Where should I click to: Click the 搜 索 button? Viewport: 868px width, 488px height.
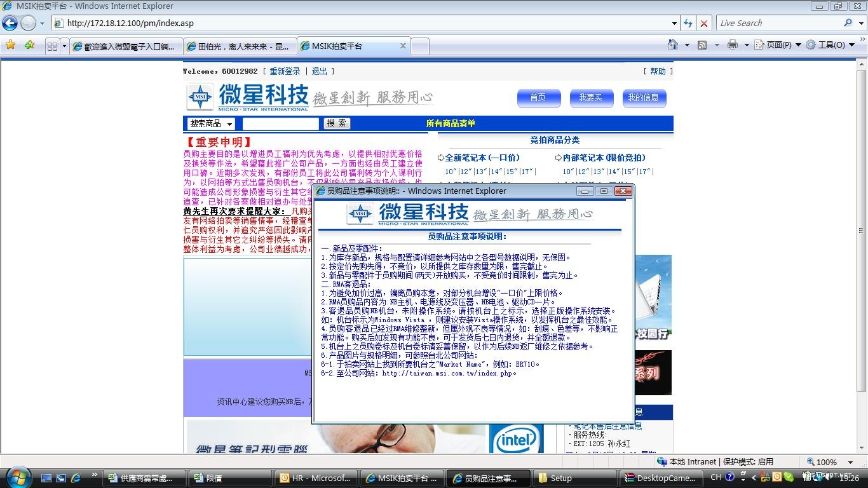[x=337, y=123]
